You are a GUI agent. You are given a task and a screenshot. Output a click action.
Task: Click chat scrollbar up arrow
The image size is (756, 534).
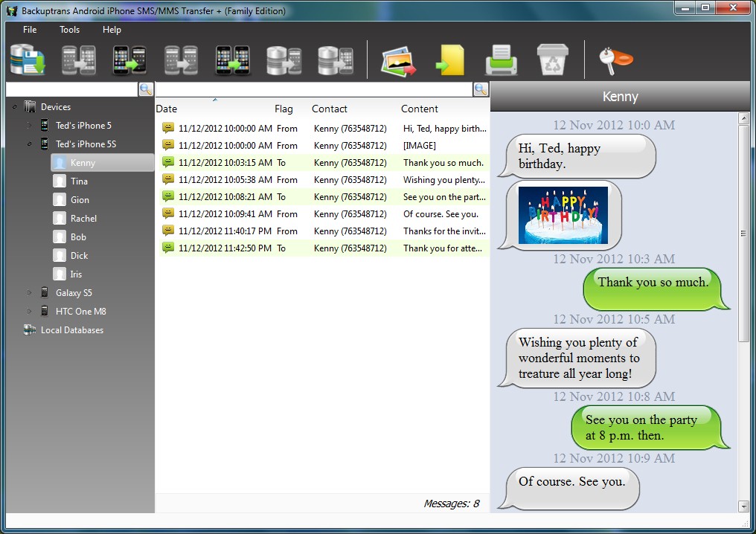[743, 118]
